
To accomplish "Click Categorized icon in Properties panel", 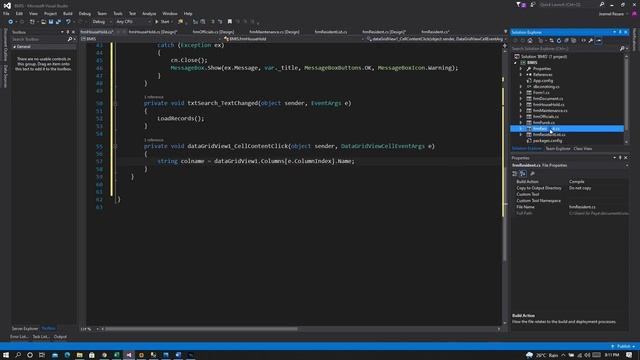I will [x=515, y=173].
